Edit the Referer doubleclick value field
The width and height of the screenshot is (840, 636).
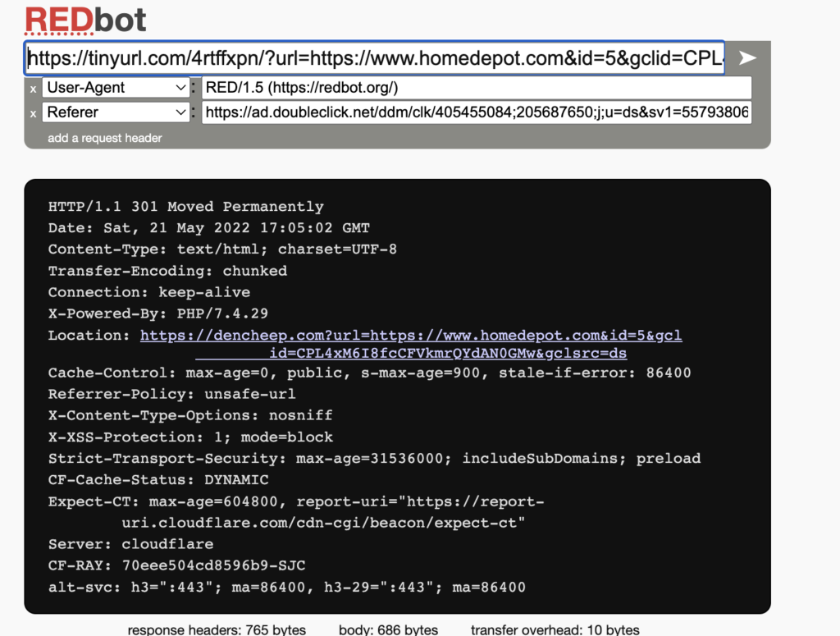click(x=477, y=112)
